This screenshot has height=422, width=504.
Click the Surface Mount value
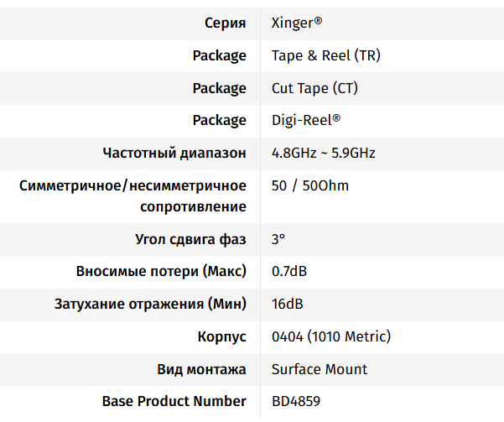(x=320, y=369)
